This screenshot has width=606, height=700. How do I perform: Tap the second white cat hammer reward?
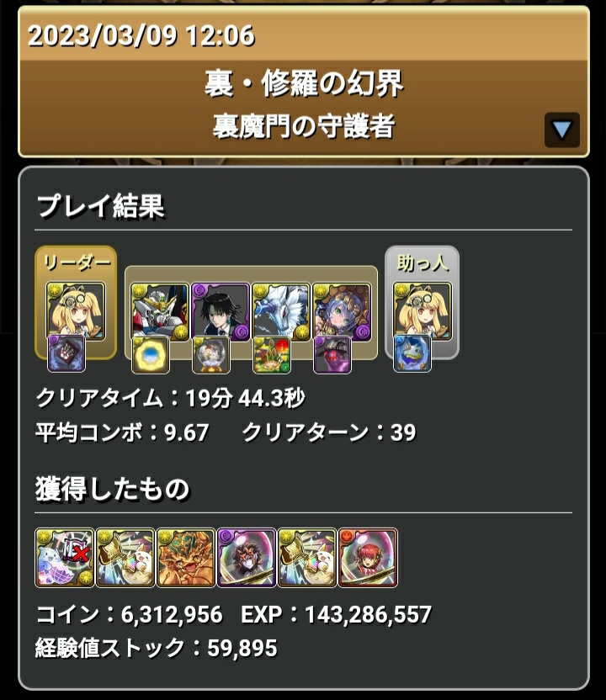(x=307, y=558)
